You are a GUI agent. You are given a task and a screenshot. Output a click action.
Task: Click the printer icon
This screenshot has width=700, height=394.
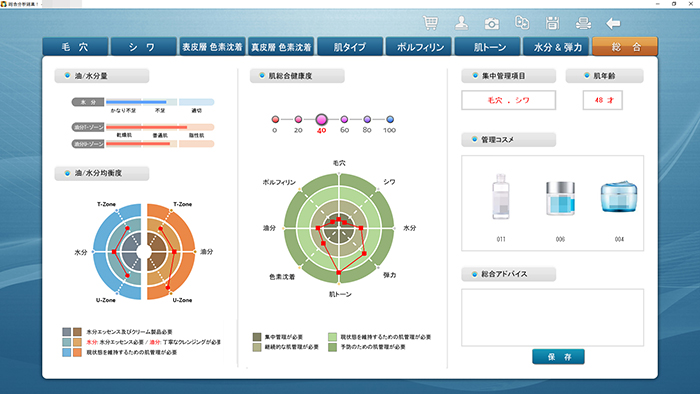(x=583, y=23)
